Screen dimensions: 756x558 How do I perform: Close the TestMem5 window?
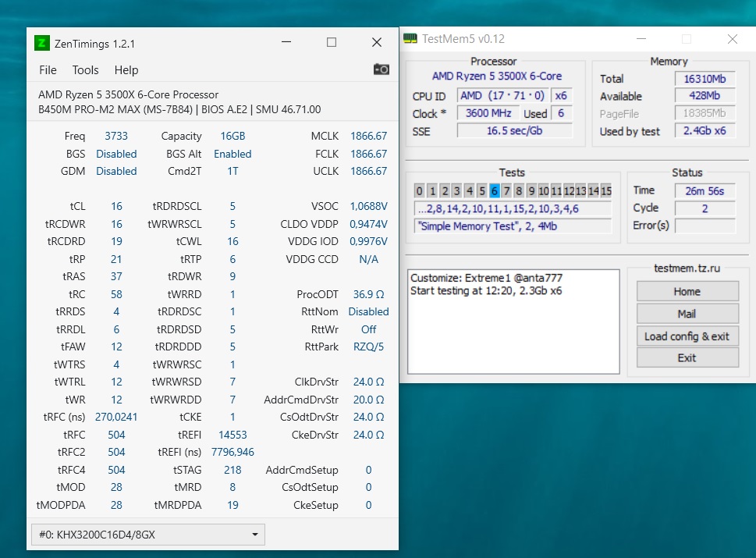(x=732, y=39)
